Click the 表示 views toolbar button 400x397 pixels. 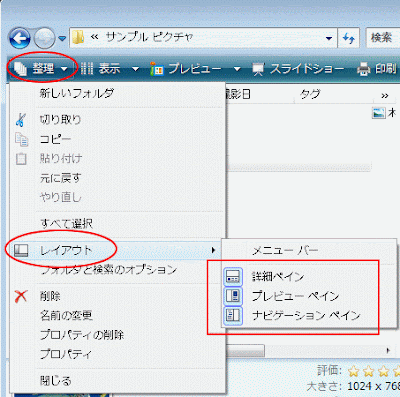[x=100, y=69]
